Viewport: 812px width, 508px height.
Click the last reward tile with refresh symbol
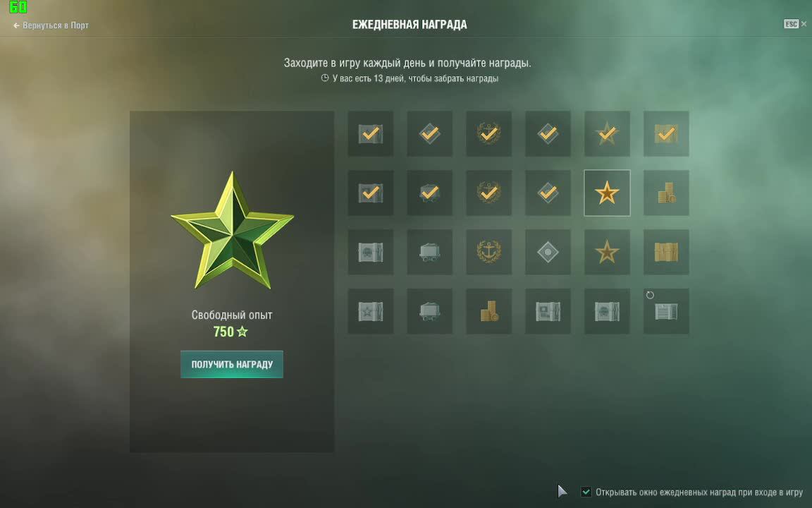666,311
